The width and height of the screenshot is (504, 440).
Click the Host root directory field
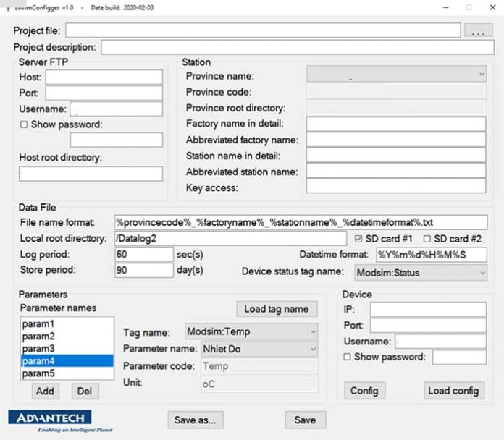click(91, 174)
